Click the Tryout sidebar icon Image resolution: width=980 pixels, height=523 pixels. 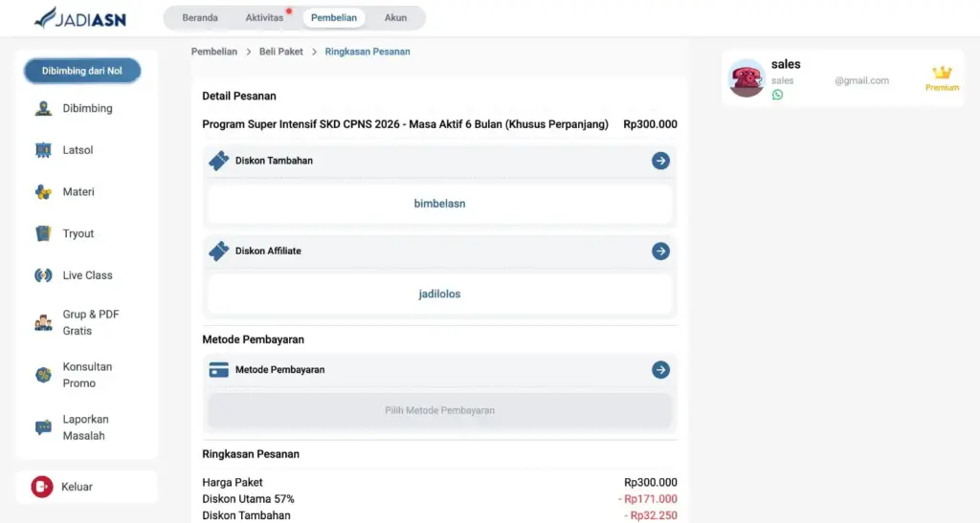point(43,234)
